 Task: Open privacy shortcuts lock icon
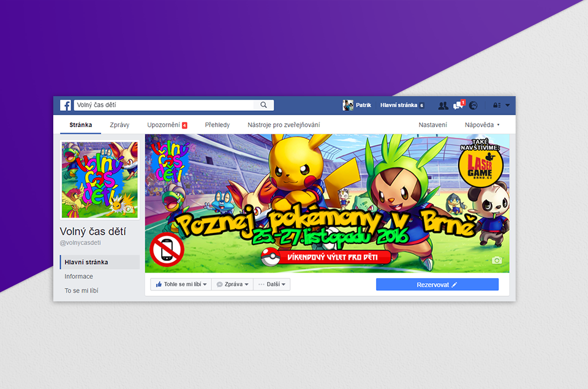497,105
